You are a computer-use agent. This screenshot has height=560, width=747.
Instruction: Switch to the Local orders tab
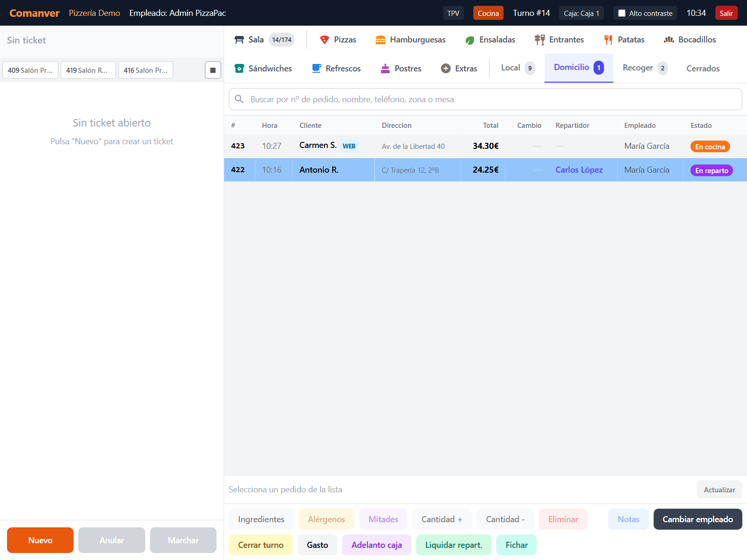pos(517,68)
